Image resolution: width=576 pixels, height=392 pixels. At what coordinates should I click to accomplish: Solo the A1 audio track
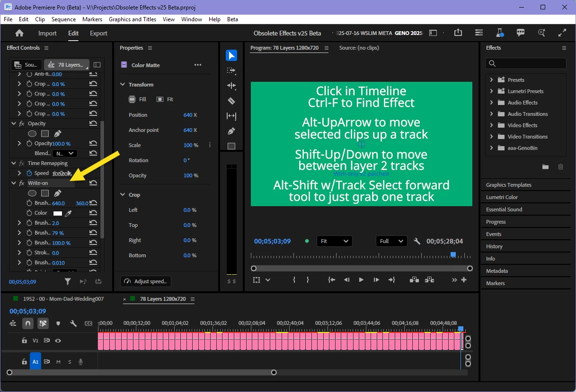pyautogui.click(x=70, y=362)
